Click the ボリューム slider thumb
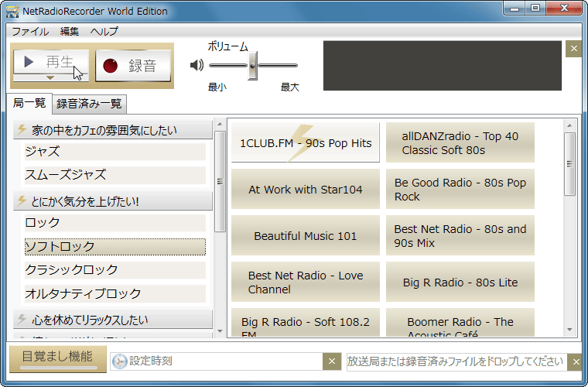 pyautogui.click(x=253, y=66)
